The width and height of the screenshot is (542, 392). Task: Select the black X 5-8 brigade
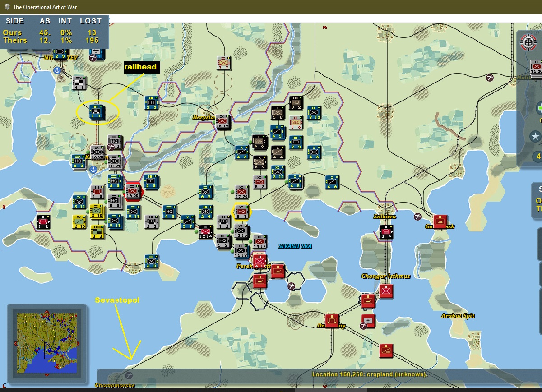(x=278, y=112)
